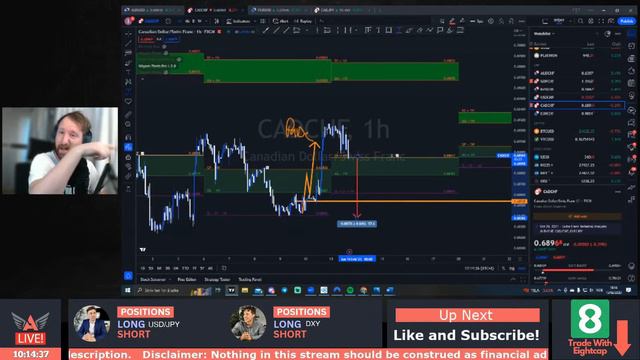Select AUDCHF in the watchlist
The width and height of the screenshot is (640, 360).
point(578,73)
